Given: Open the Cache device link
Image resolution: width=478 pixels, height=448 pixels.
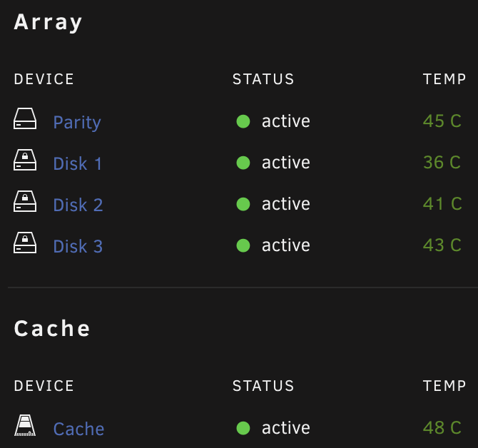Looking at the screenshot, I should coord(78,429).
